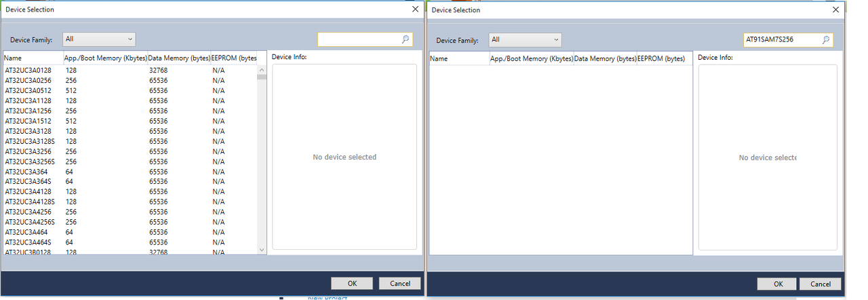Select device AT32UC3A364

[x=129, y=172]
